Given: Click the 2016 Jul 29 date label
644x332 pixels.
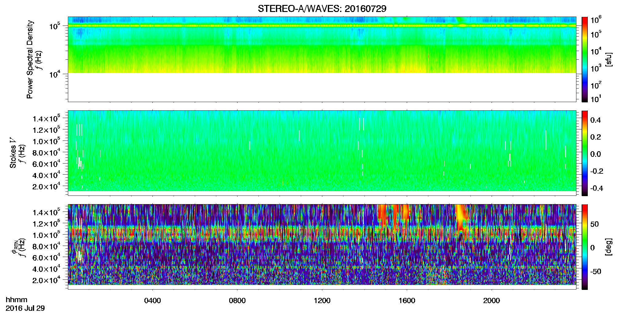Looking at the screenshot, I should pos(25,308).
